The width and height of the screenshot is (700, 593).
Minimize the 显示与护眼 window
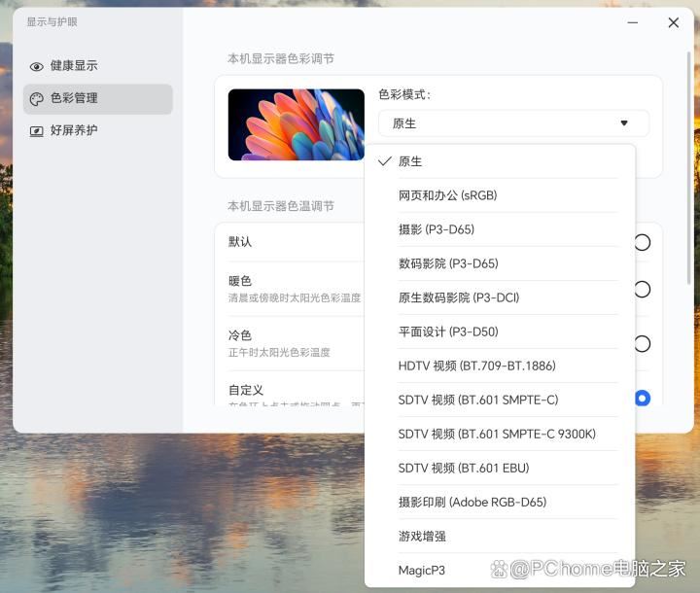pyautogui.click(x=633, y=22)
